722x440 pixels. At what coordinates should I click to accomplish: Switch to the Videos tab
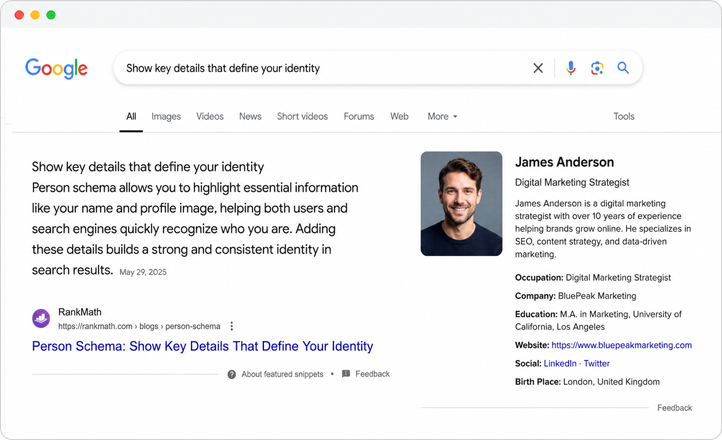(x=210, y=116)
